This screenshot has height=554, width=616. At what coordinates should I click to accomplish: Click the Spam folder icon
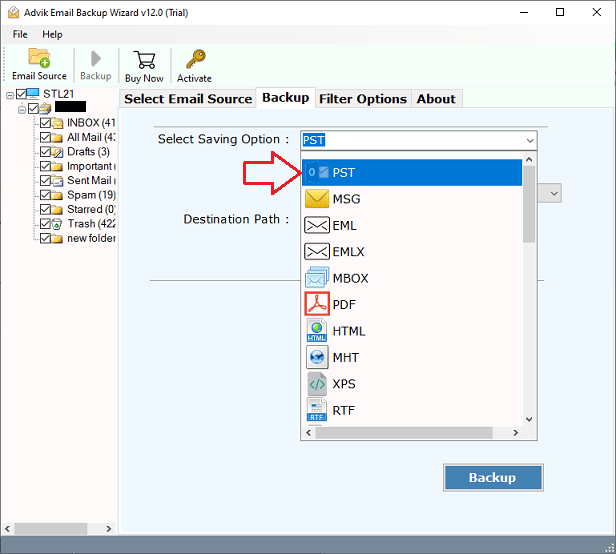(x=57, y=195)
